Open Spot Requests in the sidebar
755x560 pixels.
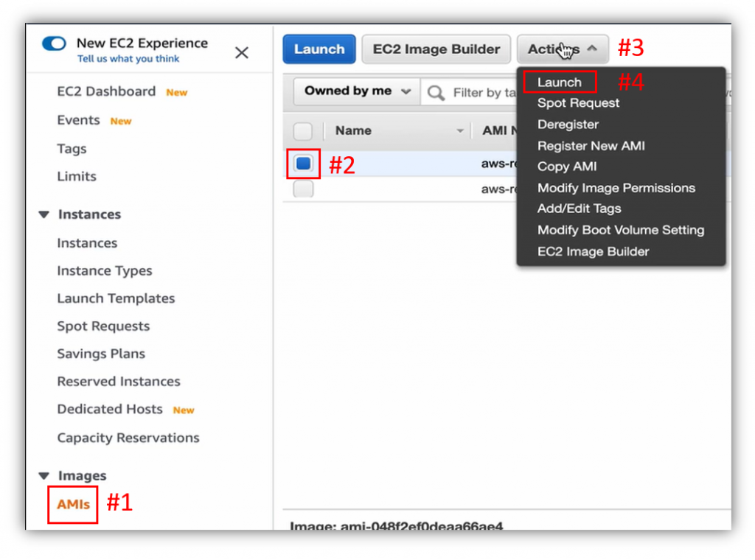(103, 326)
